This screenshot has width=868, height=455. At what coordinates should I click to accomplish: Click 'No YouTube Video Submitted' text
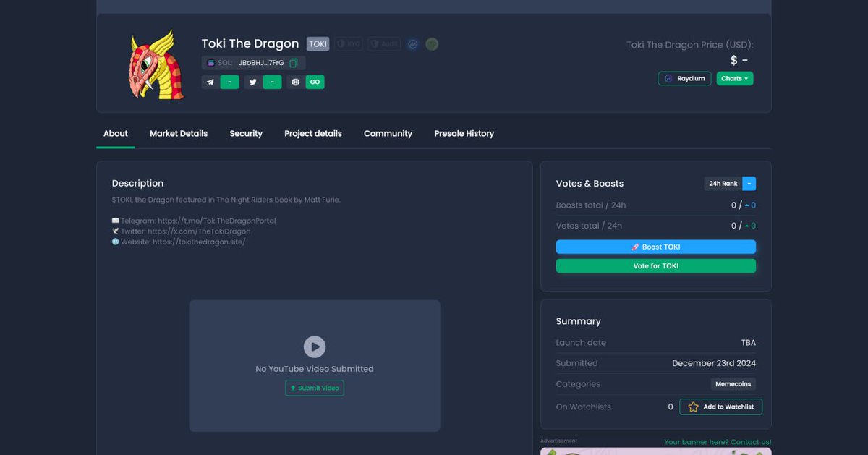pyautogui.click(x=315, y=369)
